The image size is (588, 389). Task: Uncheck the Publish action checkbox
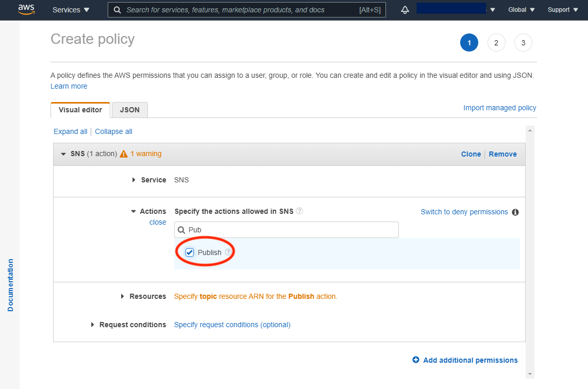(x=190, y=252)
